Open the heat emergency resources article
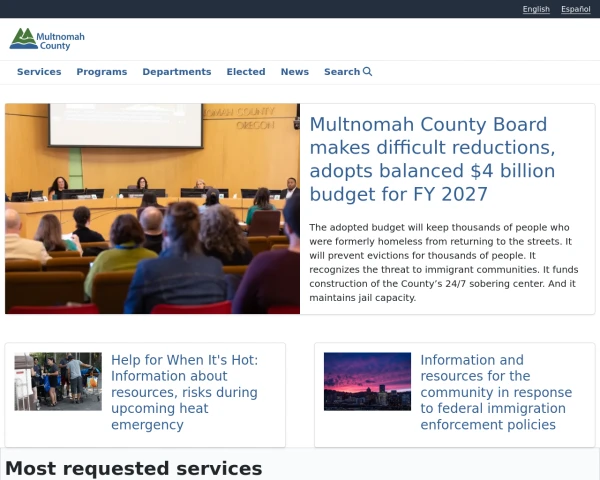600x480 pixels. tap(185, 392)
